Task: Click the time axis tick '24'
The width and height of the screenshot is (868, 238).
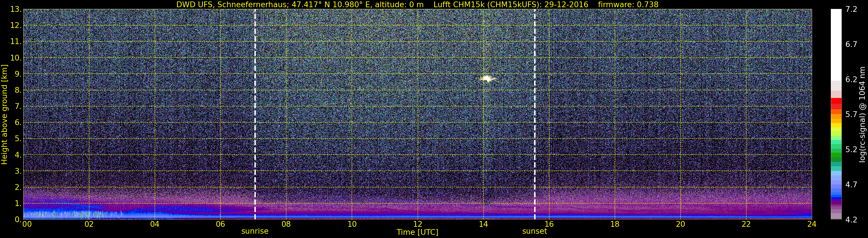Action: (812, 224)
